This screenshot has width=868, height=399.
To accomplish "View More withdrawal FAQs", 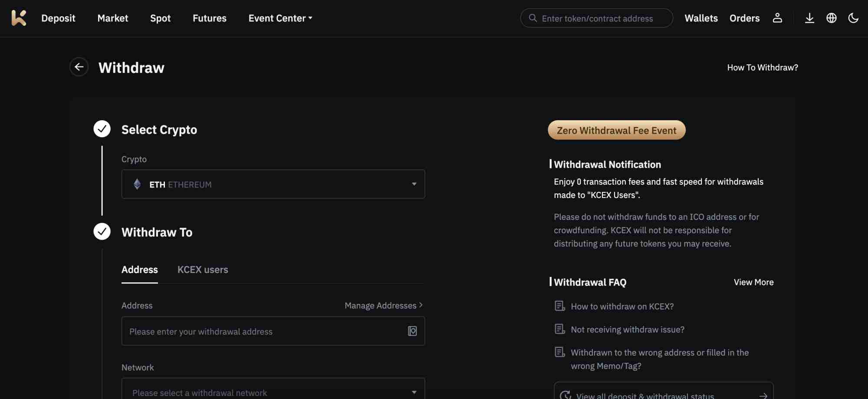I will [x=753, y=282].
